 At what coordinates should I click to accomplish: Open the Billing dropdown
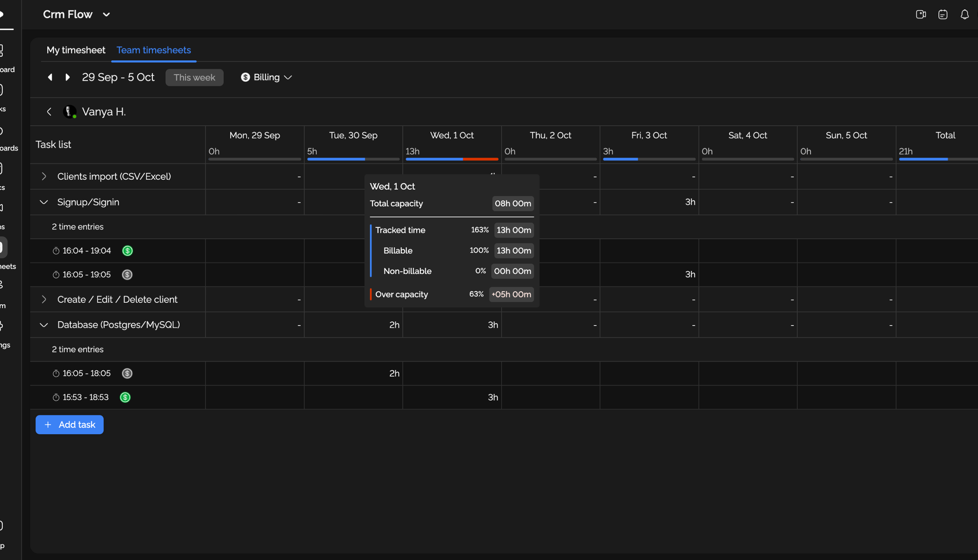pos(266,77)
